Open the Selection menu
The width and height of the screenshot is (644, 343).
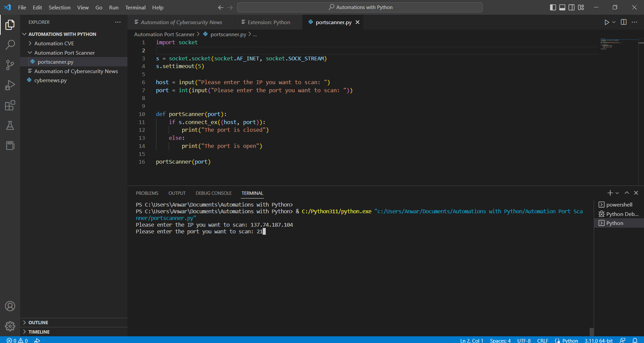pos(59,7)
